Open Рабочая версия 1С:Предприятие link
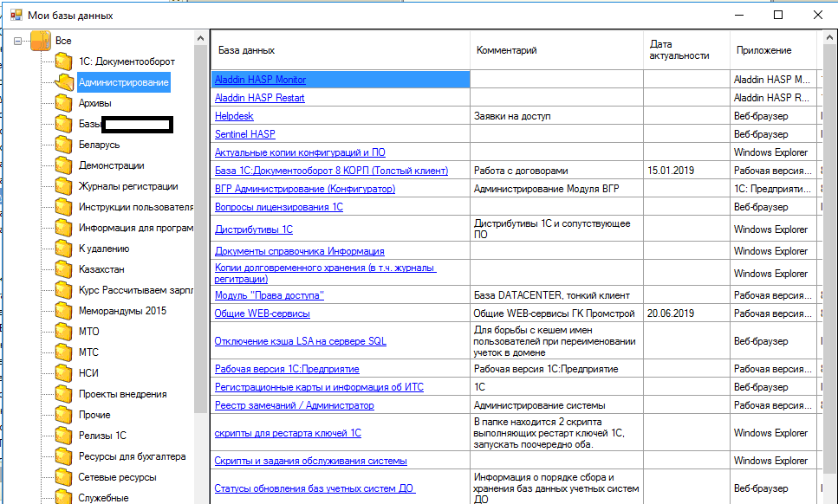This screenshot has width=838, height=504. pyautogui.click(x=287, y=369)
